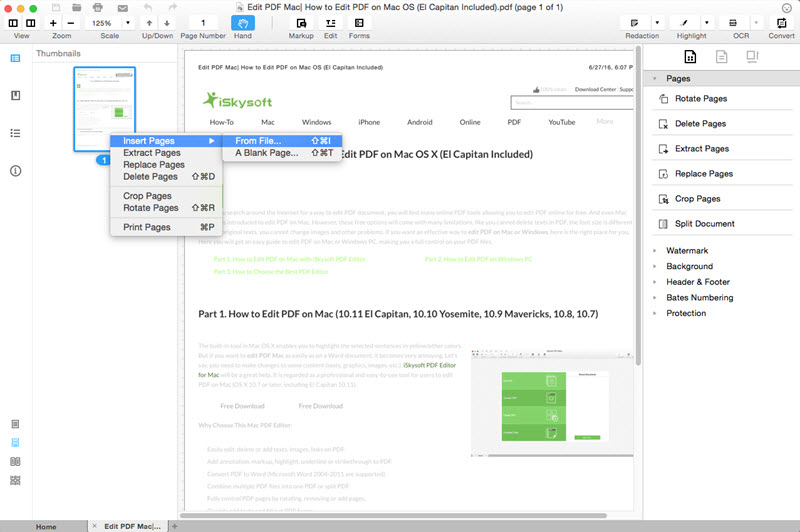This screenshot has width=800, height=532.
Task: Click the print icon in title bar
Action: point(97,7)
